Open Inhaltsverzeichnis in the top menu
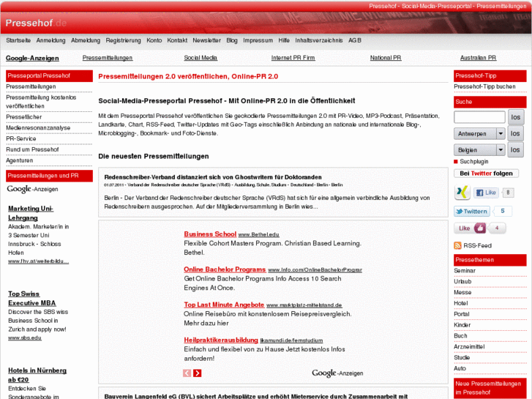This screenshot has width=532, height=399. point(319,40)
